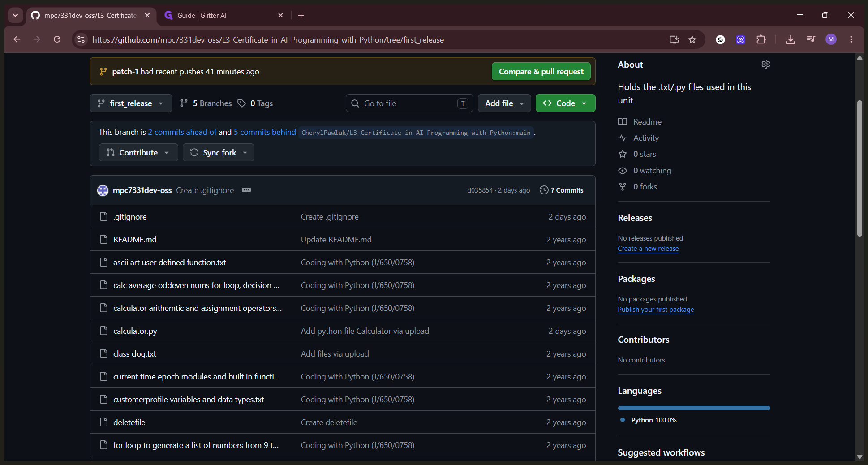
Task: Open deletefile file entry
Action: coord(129,422)
